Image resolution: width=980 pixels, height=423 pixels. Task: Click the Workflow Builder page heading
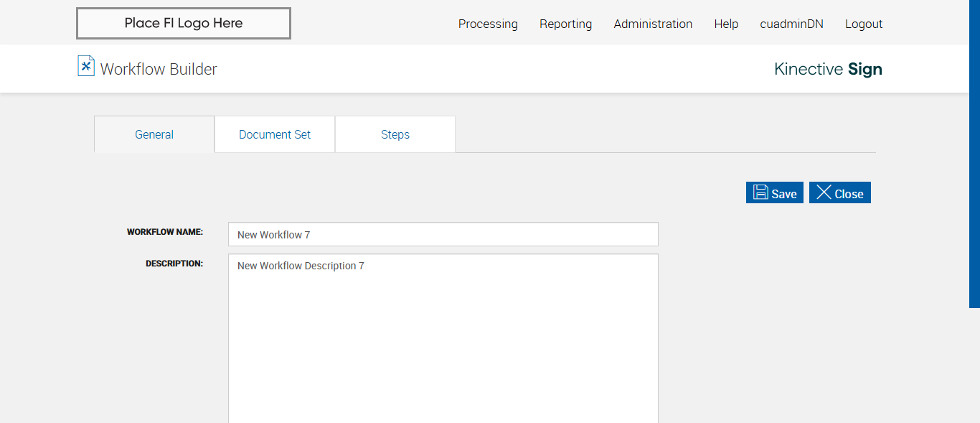[x=159, y=69]
